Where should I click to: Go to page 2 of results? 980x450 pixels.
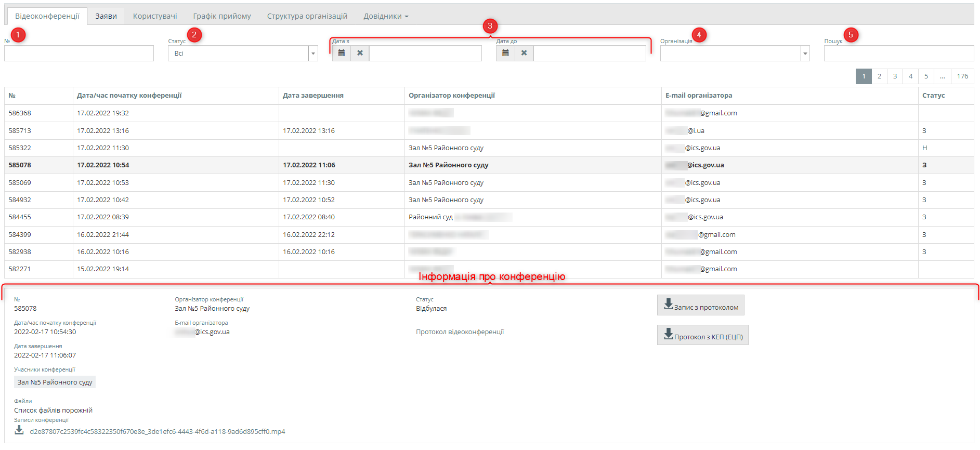[879, 76]
